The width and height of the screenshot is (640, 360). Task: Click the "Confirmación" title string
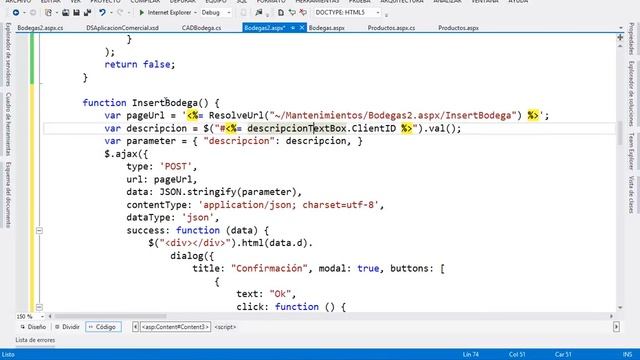(269, 269)
